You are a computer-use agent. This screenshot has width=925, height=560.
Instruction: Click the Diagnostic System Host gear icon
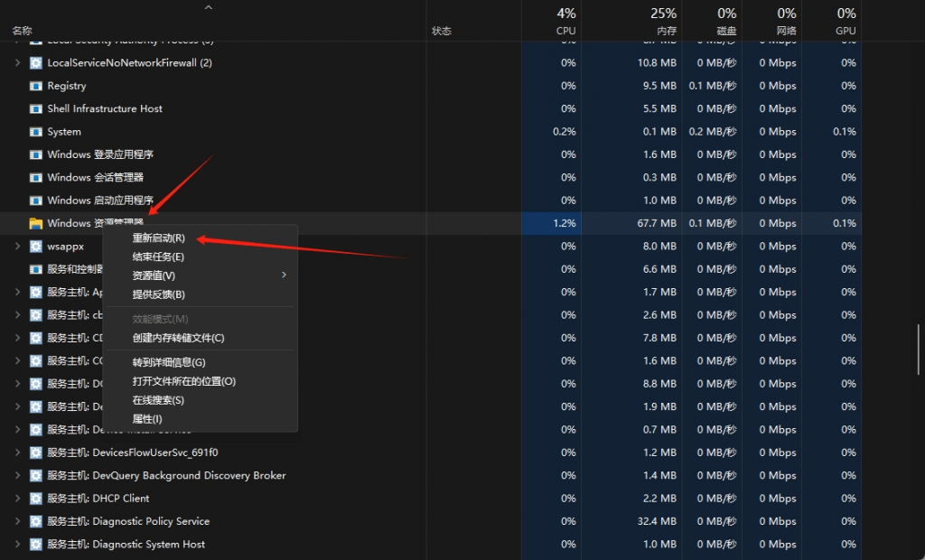36,545
